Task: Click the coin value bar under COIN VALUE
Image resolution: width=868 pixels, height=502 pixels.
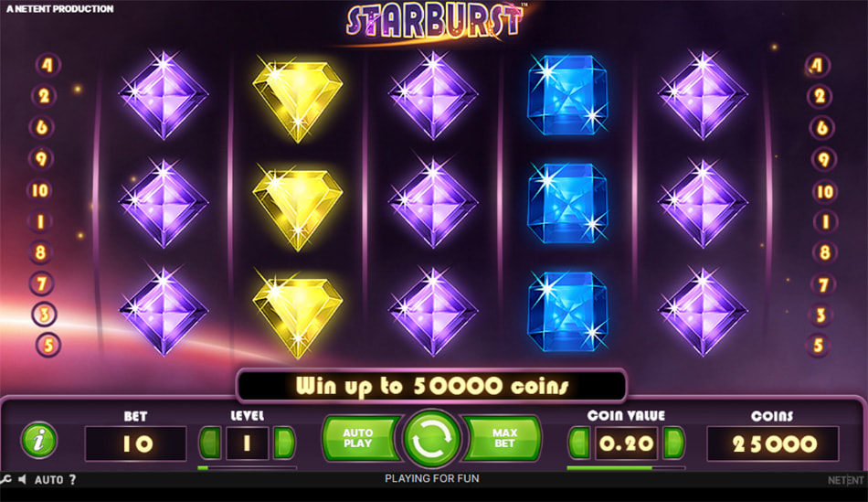Action: click(x=626, y=468)
